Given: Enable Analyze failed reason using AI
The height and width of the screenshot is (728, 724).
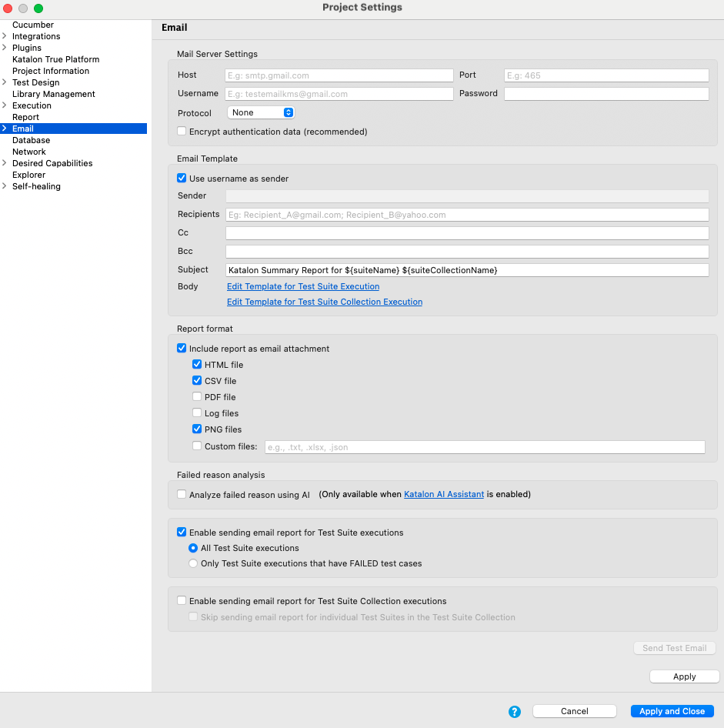Looking at the screenshot, I should (x=181, y=494).
